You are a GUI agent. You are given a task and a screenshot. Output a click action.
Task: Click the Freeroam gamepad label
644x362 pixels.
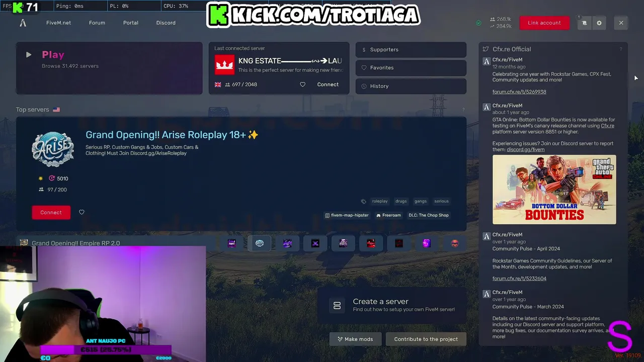388,215
